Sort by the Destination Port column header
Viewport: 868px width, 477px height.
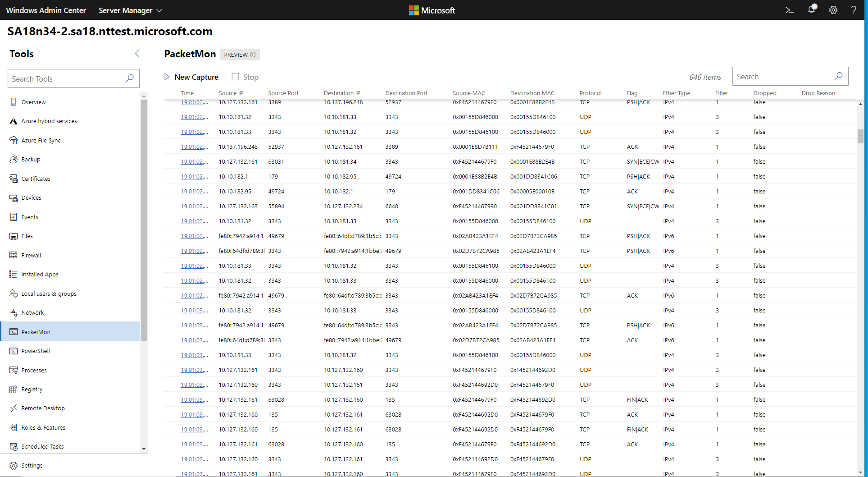pyautogui.click(x=406, y=93)
